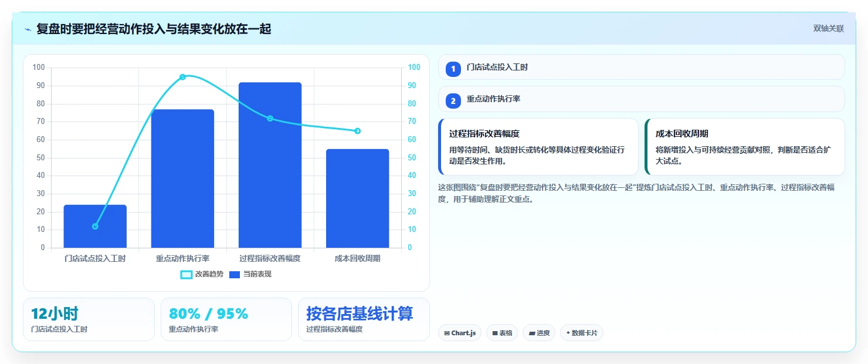868x364 pixels.
Task: Click the 过程指标改善幅度 bar in chart
Action: (x=270, y=165)
